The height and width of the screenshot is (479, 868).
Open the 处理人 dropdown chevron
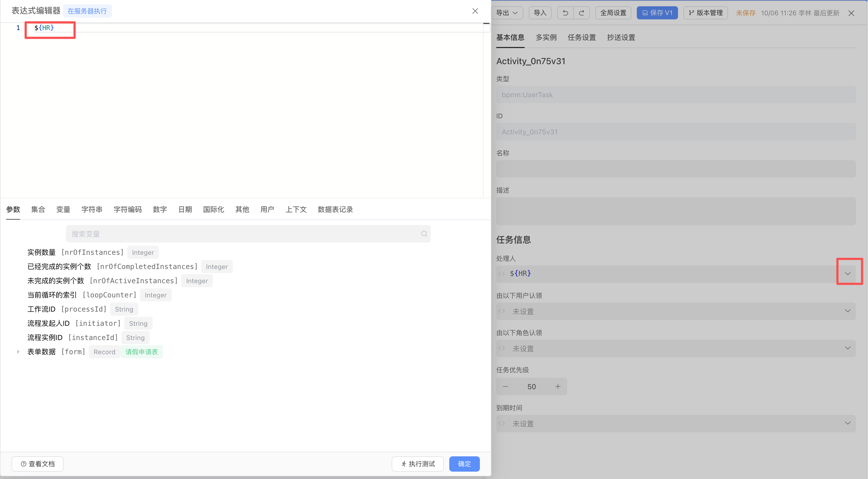[x=848, y=273]
